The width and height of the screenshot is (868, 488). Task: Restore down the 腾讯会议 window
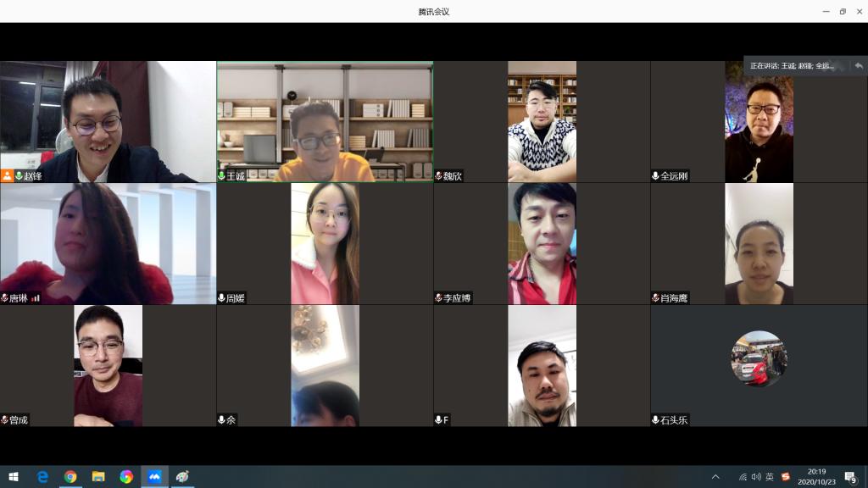point(843,11)
